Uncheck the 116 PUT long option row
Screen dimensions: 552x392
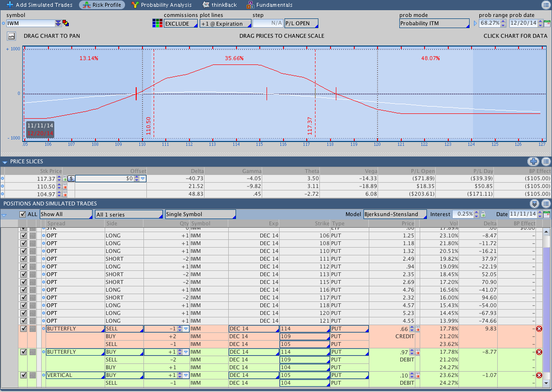click(24, 290)
